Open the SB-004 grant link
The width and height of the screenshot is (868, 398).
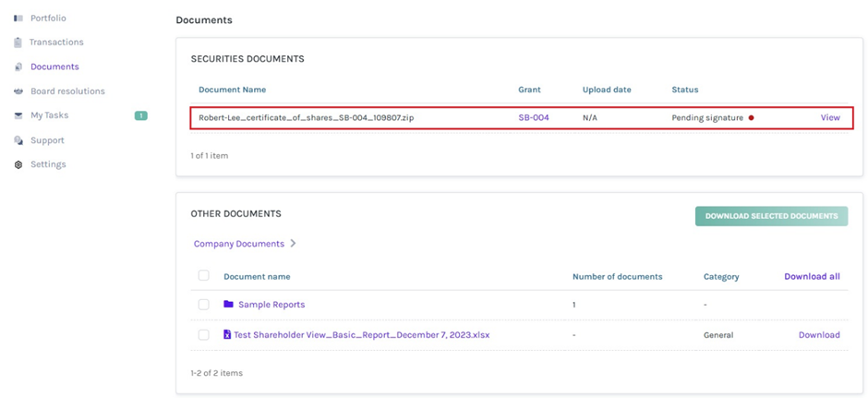[x=534, y=117]
